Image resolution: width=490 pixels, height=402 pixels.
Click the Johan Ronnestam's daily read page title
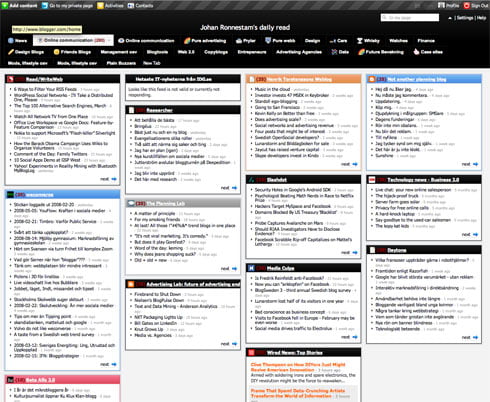pos(245,28)
